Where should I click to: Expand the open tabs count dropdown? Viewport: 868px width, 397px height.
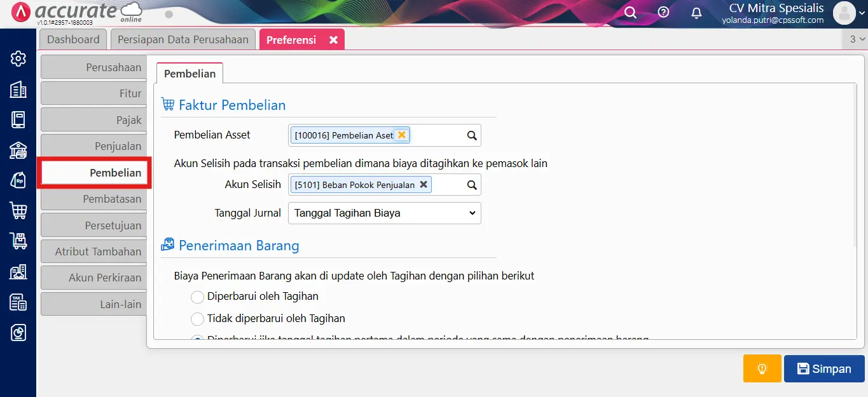click(x=857, y=39)
